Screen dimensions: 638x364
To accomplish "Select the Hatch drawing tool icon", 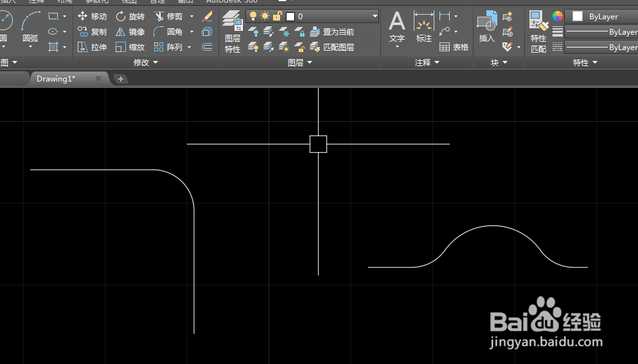I will pyautogui.click(x=53, y=47).
